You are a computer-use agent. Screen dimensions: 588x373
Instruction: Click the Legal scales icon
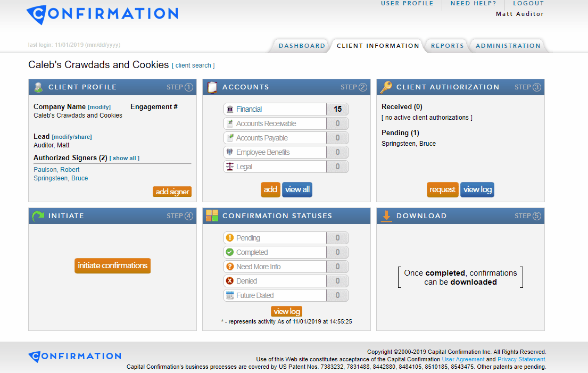coord(230,166)
